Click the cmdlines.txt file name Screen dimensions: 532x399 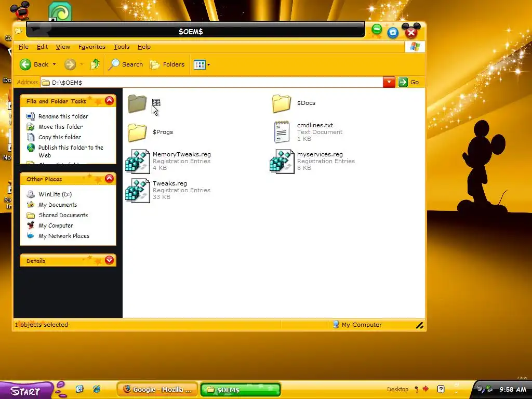(315, 125)
